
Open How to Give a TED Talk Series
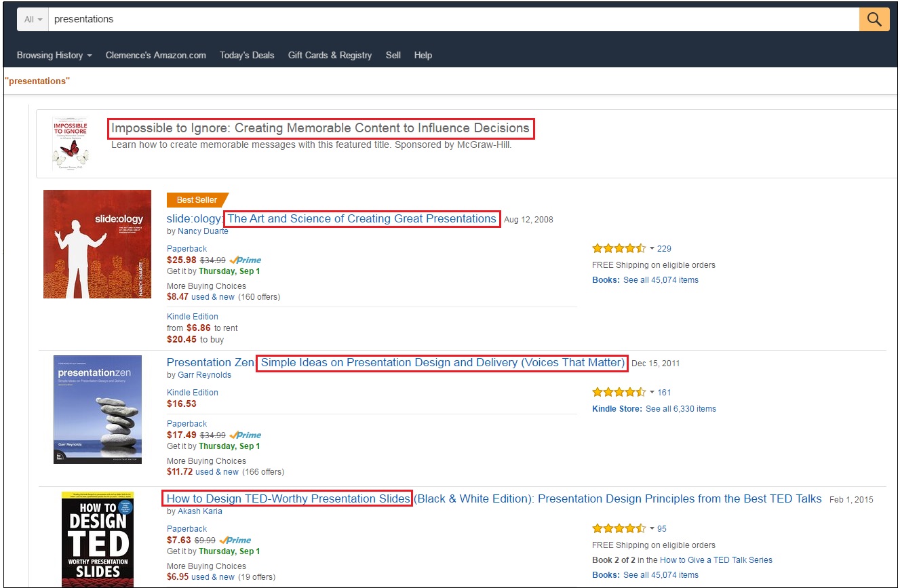(x=716, y=560)
